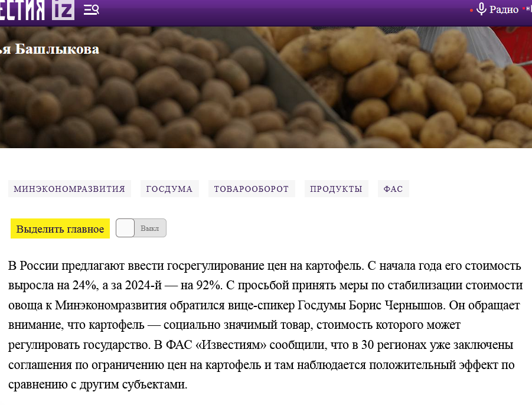This screenshot has width=532, height=405.
Task: Click the Radio microphone icon
Action: (481, 9)
